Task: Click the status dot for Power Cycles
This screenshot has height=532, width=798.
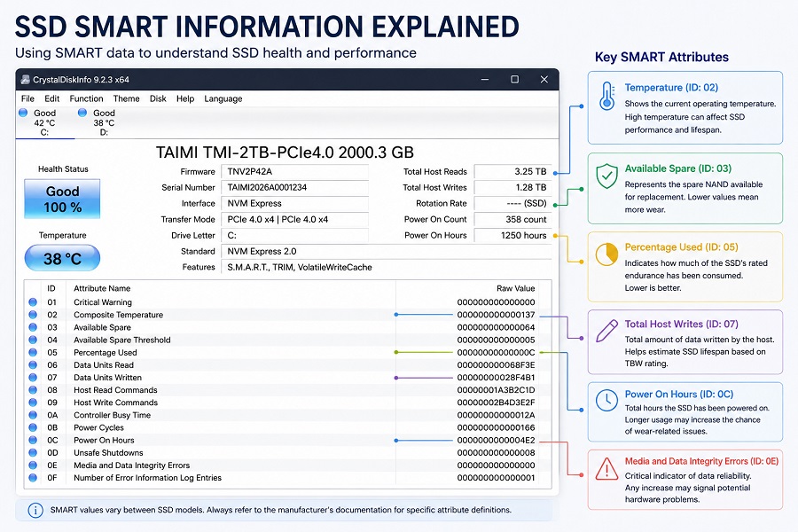Action: (x=33, y=427)
